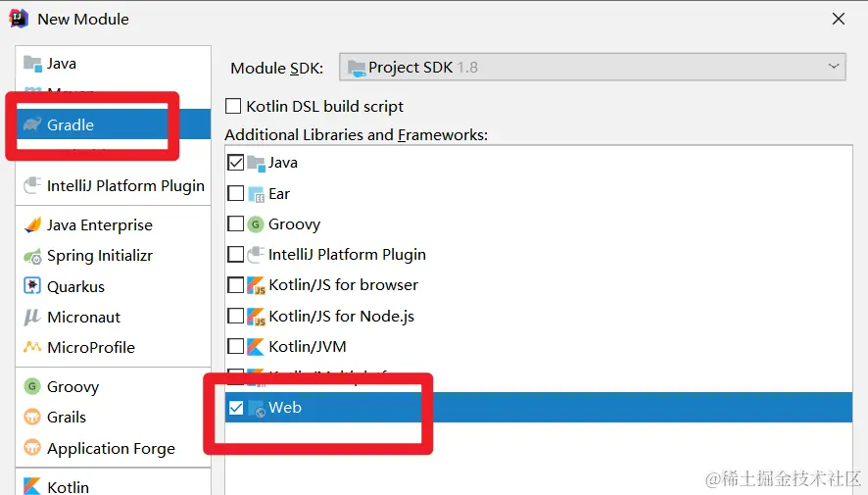Check the Ear framework checkbox

pos(236,193)
